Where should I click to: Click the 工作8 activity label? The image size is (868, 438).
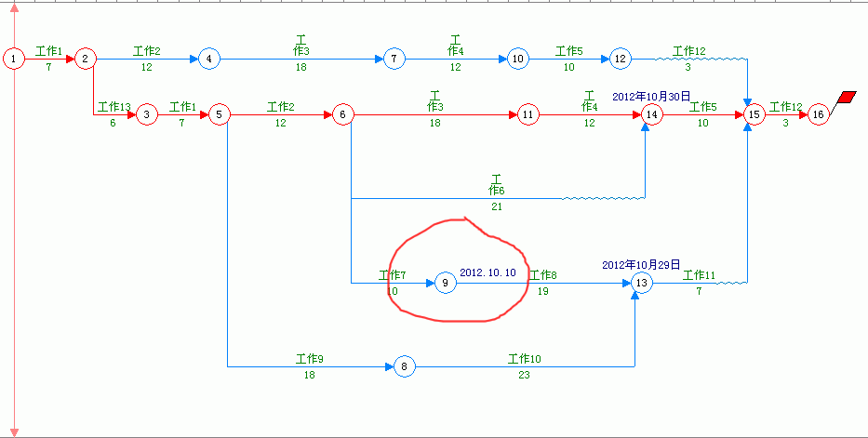[543, 275]
